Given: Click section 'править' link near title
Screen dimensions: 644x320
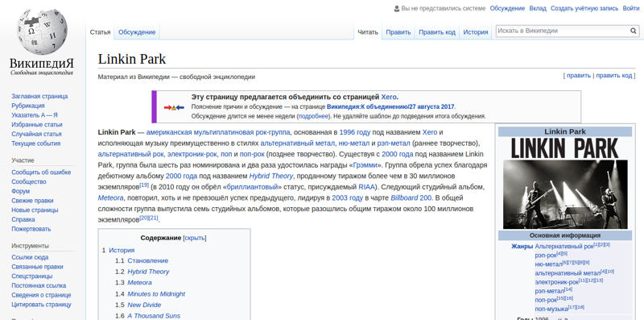Looking at the screenshot, I should [579, 76].
